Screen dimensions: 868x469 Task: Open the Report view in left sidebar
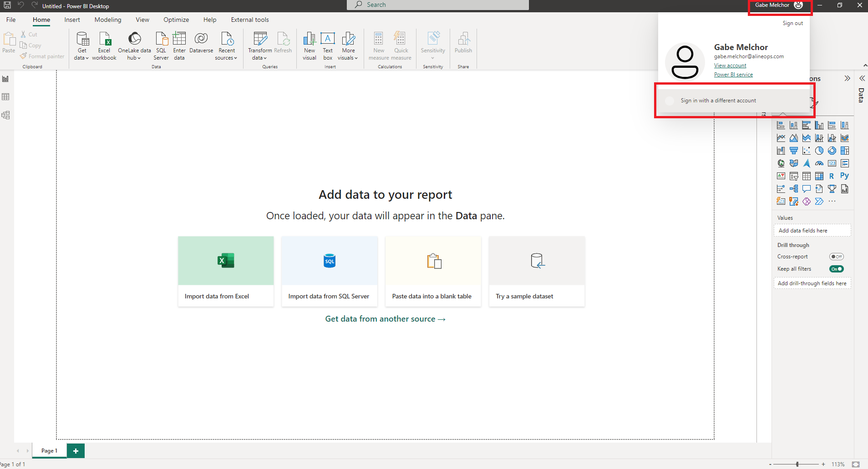(x=5, y=79)
